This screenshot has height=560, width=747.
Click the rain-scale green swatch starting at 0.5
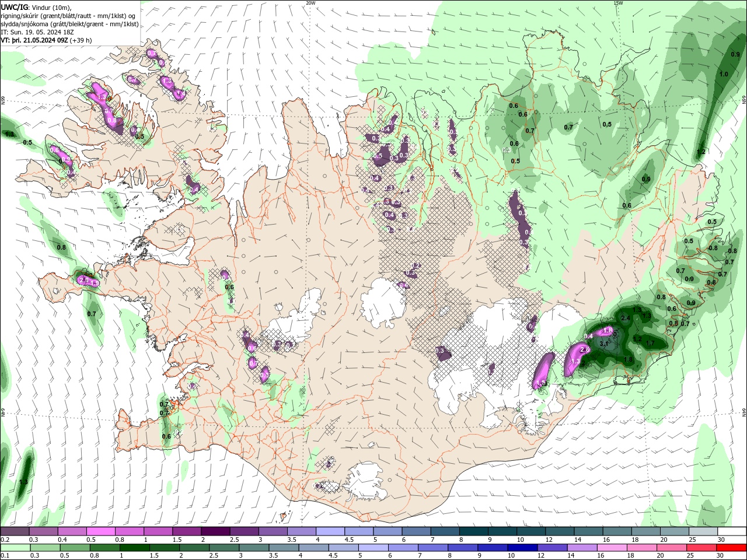[75, 548]
